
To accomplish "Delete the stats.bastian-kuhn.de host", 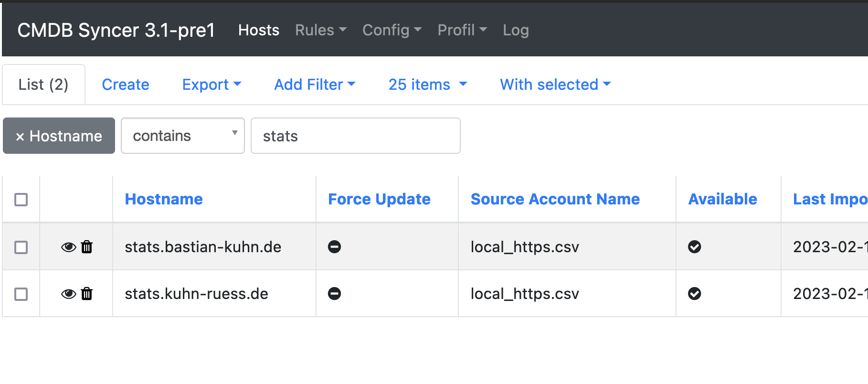I will pos(87,247).
